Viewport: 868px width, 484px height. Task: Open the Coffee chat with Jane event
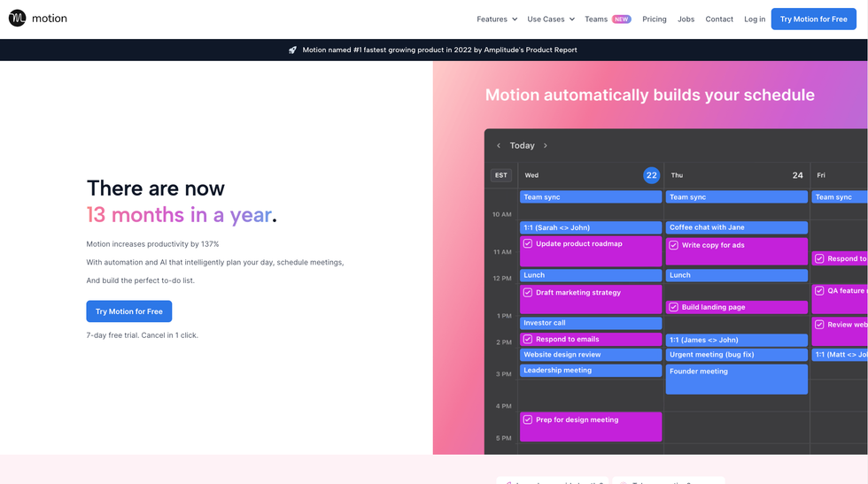(737, 227)
